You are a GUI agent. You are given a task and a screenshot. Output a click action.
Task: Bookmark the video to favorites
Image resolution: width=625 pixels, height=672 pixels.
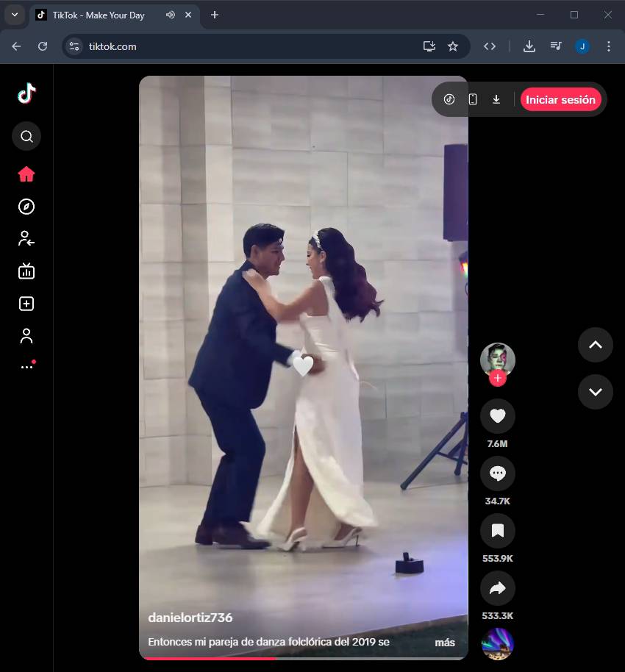(497, 531)
